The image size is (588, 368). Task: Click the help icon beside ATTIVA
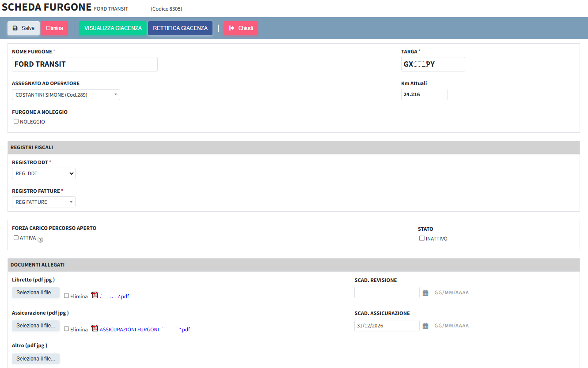(41, 240)
